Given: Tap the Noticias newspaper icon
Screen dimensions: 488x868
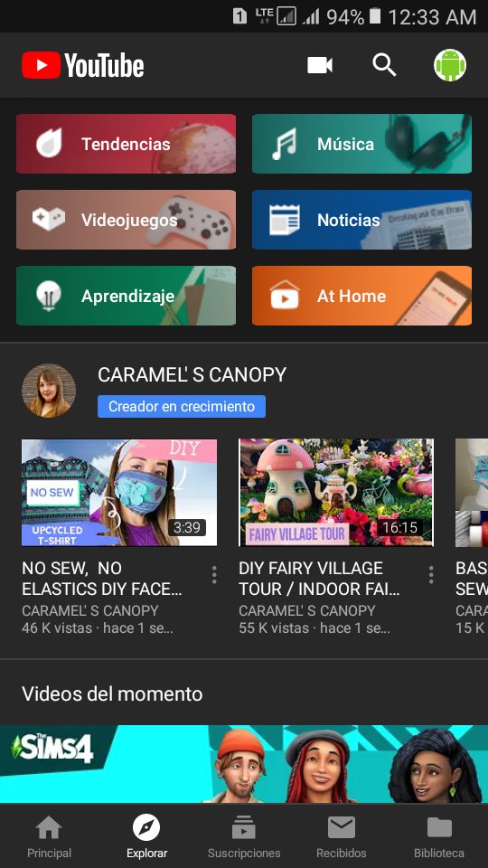Looking at the screenshot, I should 285,220.
